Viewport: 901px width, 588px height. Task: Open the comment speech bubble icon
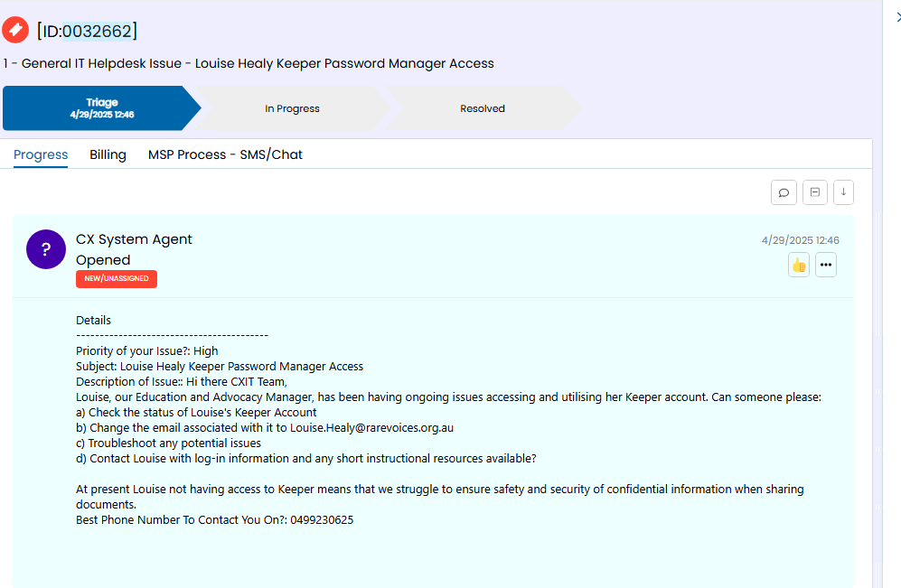784,192
